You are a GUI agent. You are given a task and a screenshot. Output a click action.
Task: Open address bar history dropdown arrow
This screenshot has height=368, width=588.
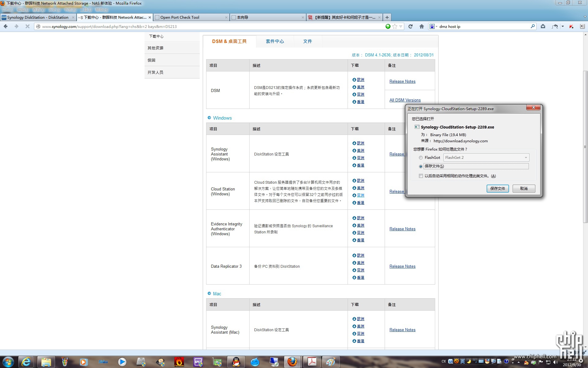[401, 26]
